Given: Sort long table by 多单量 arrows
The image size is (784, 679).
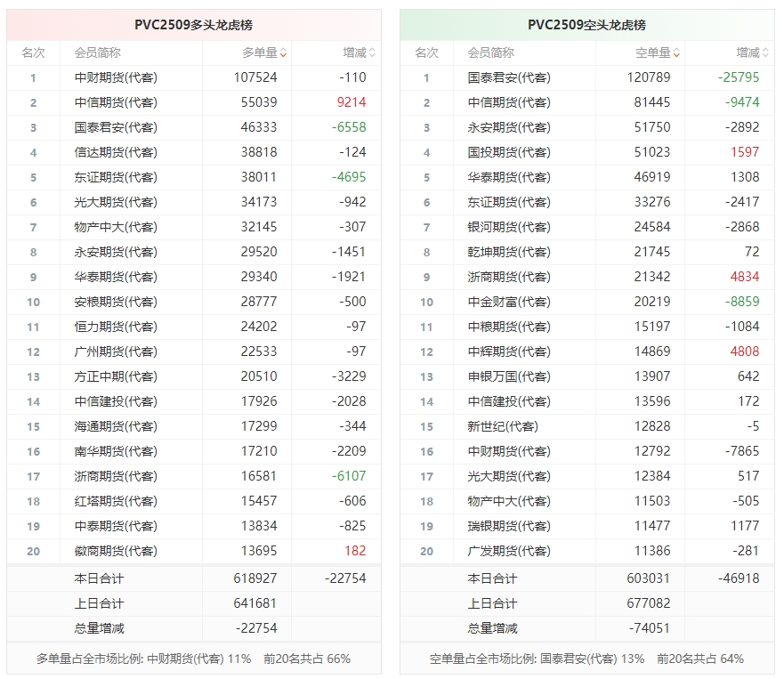Looking at the screenshot, I should click(283, 53).
